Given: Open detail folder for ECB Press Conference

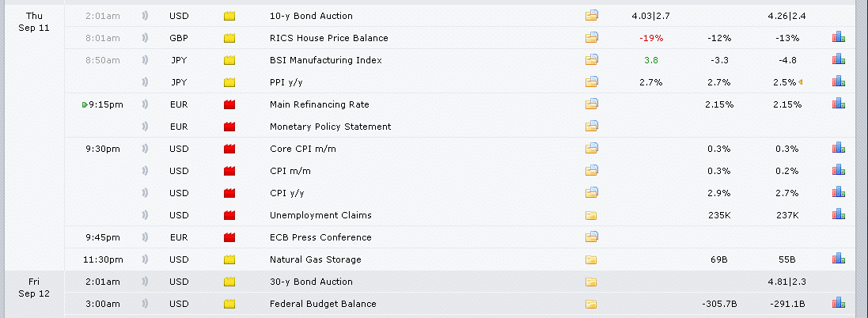Looking at the screenshot, I should [x=592, y=237].
